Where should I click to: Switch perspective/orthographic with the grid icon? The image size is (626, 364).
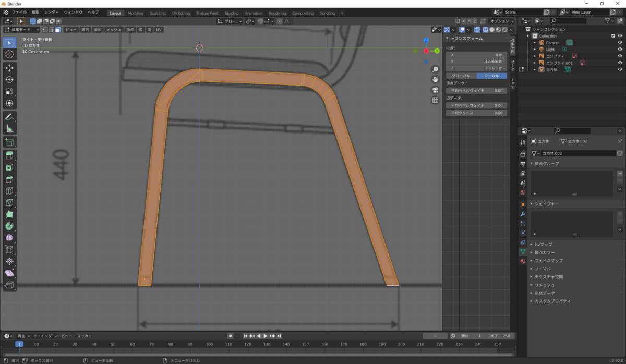pos(435,100)
